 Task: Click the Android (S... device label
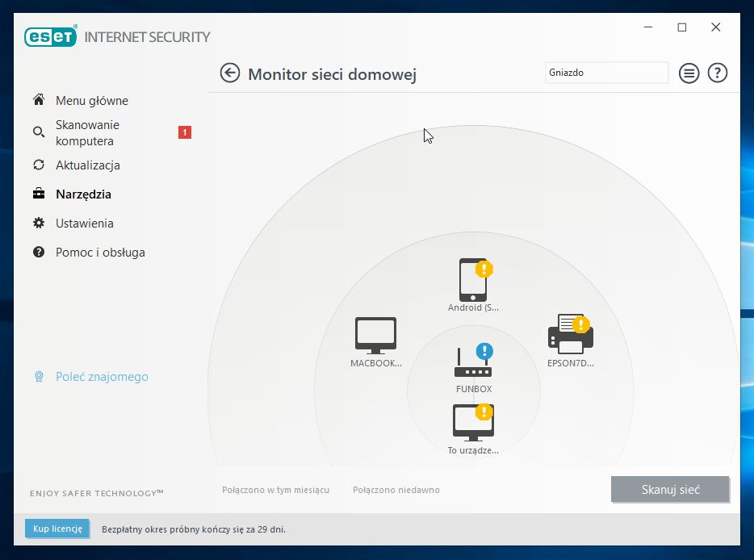pyautogui.click(x=473, y=307)
